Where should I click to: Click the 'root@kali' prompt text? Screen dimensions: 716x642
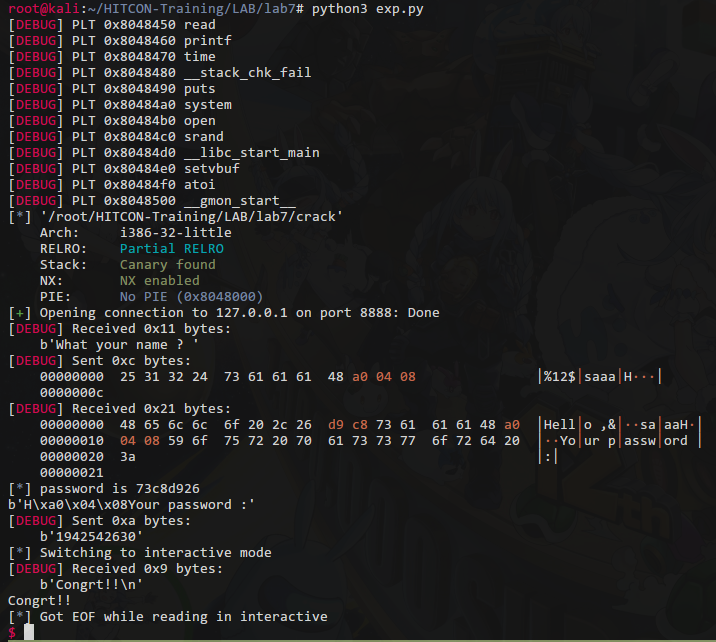tap(44, 9)
